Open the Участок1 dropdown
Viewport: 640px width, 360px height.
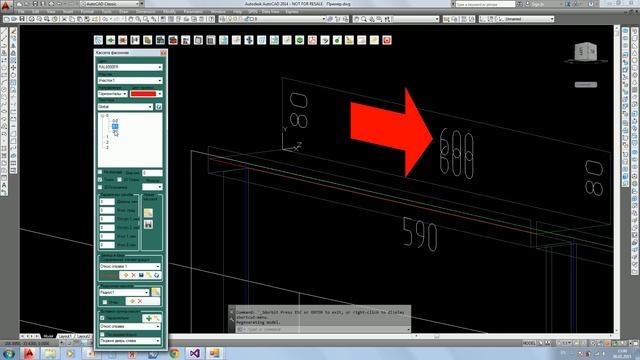pyautogui.click(x=130, y=80)
